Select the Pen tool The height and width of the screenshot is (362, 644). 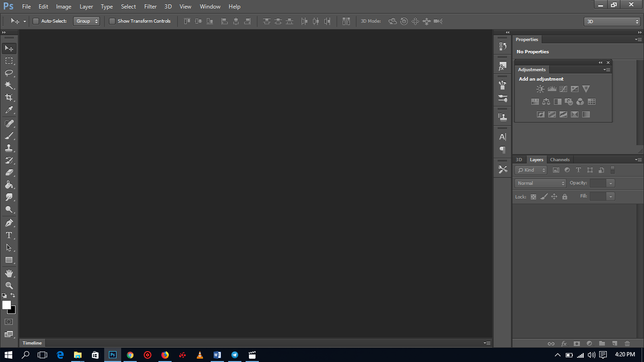[x=9, y=223]
